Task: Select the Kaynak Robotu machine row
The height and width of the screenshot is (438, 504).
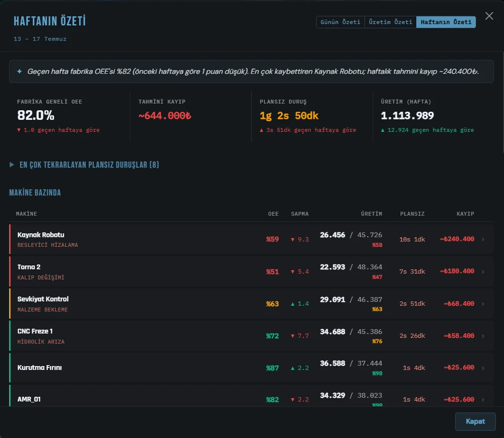Action: coord(251,239)
